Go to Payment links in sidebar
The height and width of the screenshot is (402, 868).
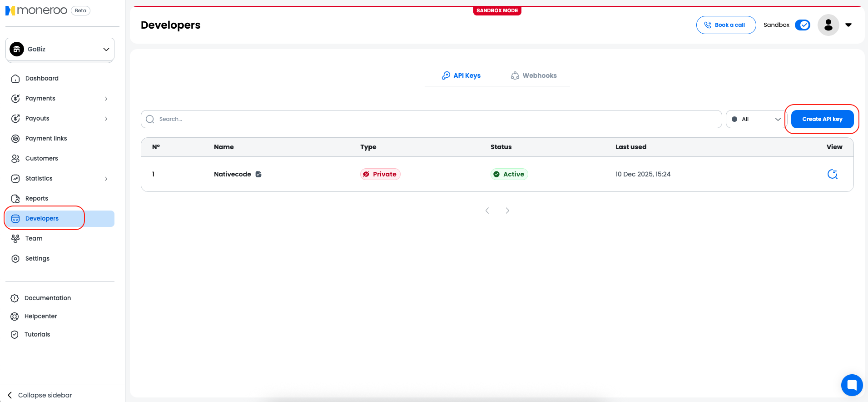coord(46,138)
